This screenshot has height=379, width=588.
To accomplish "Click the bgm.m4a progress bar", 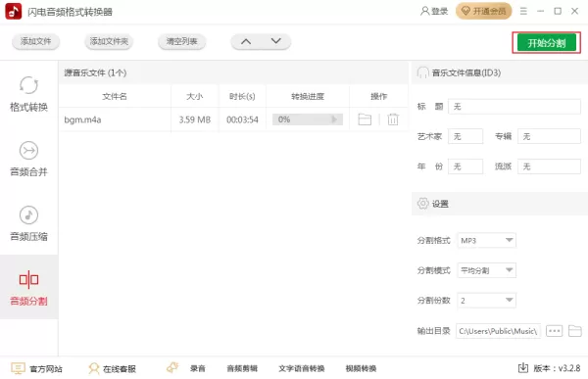I will click(x=308, y=119).
